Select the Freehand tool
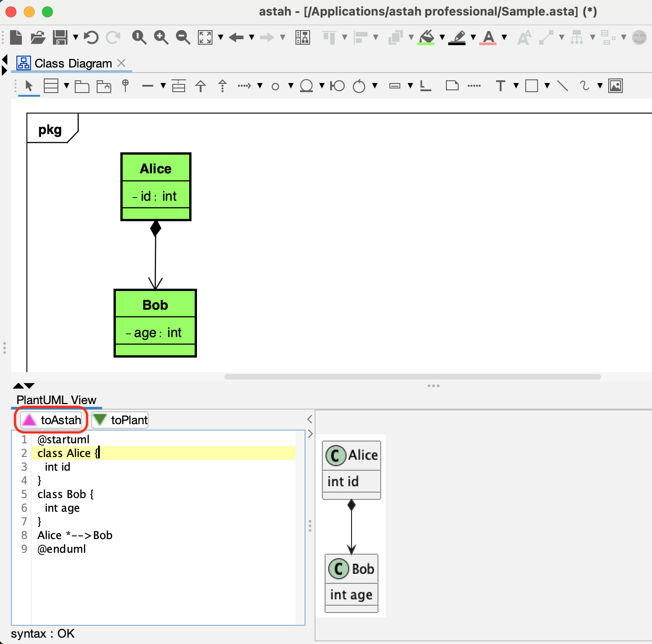 (585, 86)
